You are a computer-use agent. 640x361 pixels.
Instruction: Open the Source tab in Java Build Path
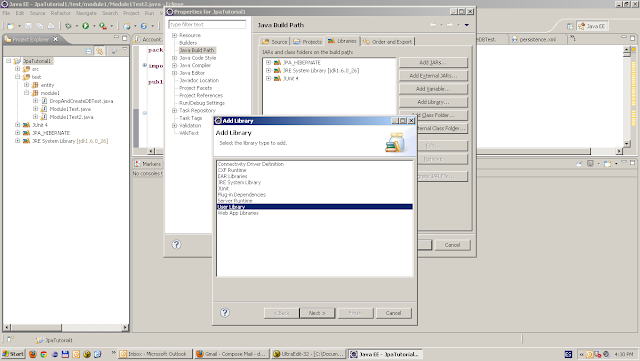pos(275,42)
